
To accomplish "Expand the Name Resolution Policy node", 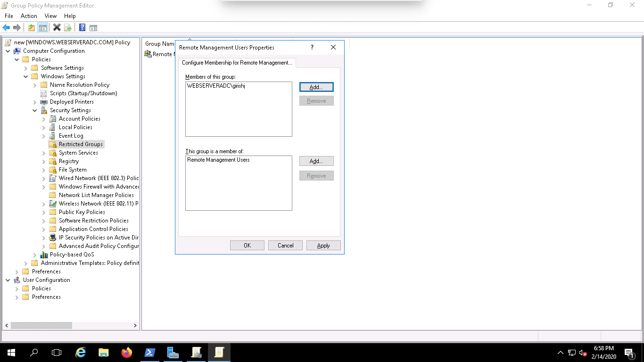I will (x=35, y=85).
